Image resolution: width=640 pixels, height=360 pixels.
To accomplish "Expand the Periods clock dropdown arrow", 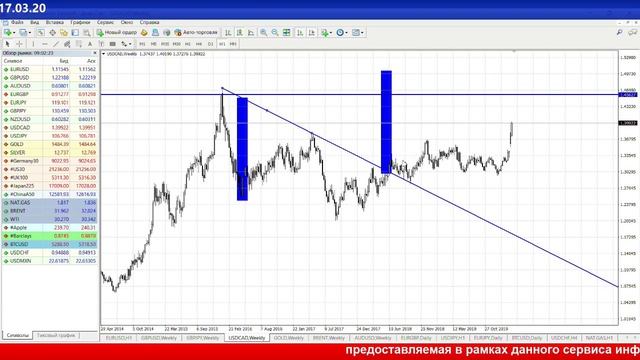I will [347, 33].
